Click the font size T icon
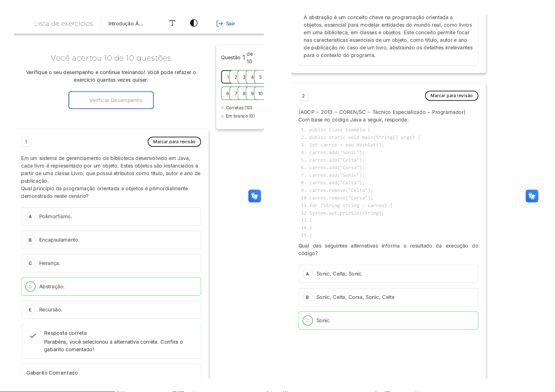Viewport: 555px width, 392px height. pos(172,23)
